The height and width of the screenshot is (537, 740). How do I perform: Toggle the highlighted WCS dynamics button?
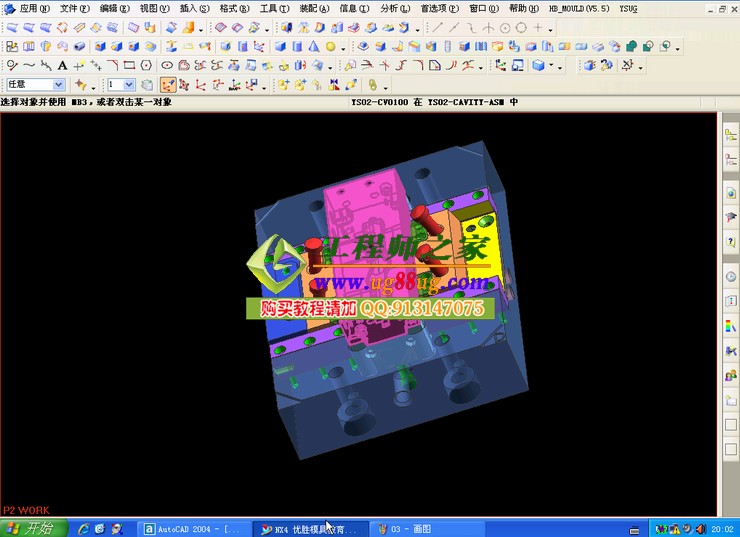[x=168, y=85]
